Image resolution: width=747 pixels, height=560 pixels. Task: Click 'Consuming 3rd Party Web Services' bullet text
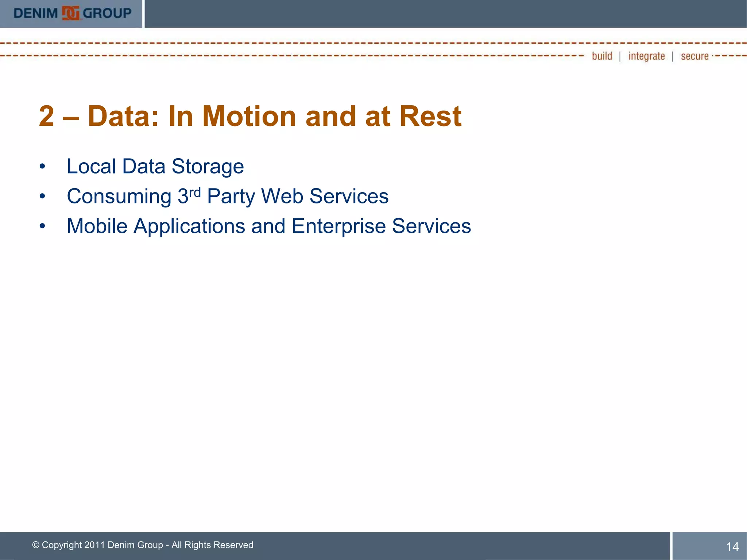[x=228, y=197]
